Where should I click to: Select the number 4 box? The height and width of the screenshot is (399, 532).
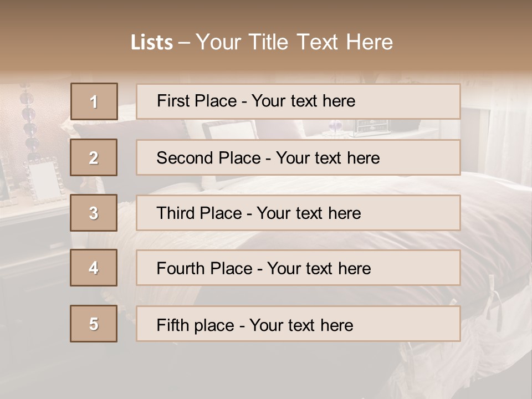[x=94, y=268]
